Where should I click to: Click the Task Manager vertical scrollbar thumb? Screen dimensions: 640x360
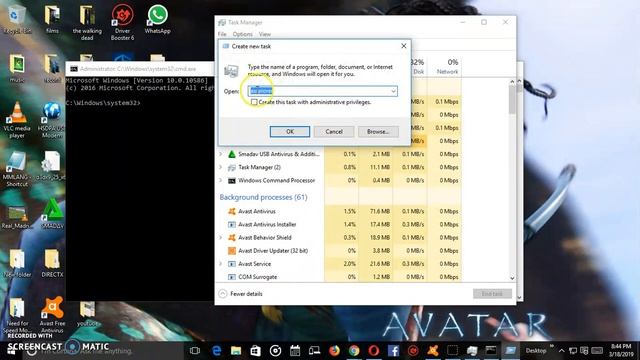512,100
